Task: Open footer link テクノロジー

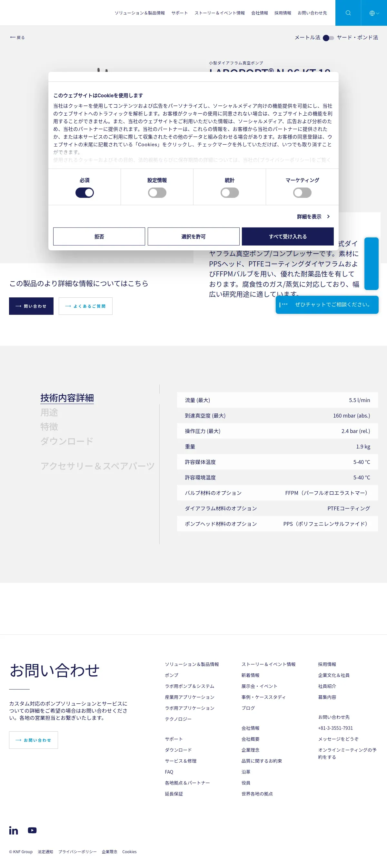Action: (178, 719)
